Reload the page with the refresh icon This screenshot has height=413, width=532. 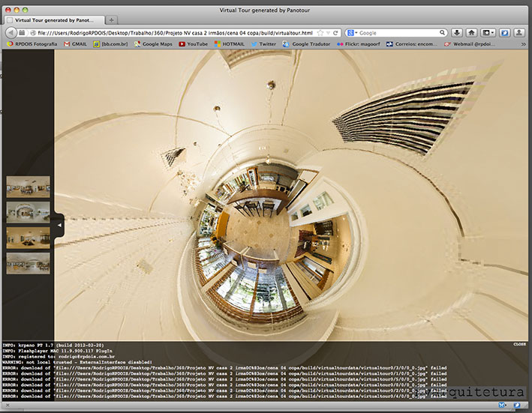(x=335, y=33)
